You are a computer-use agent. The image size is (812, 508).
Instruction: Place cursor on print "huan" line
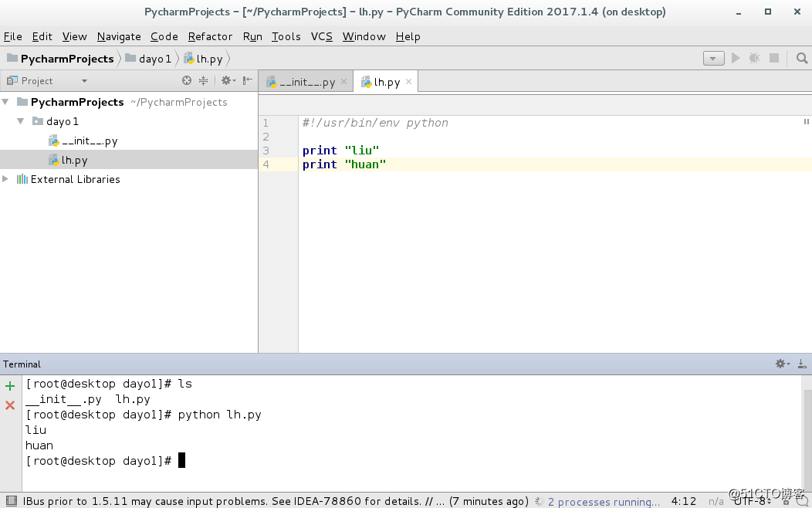[343, 164]
